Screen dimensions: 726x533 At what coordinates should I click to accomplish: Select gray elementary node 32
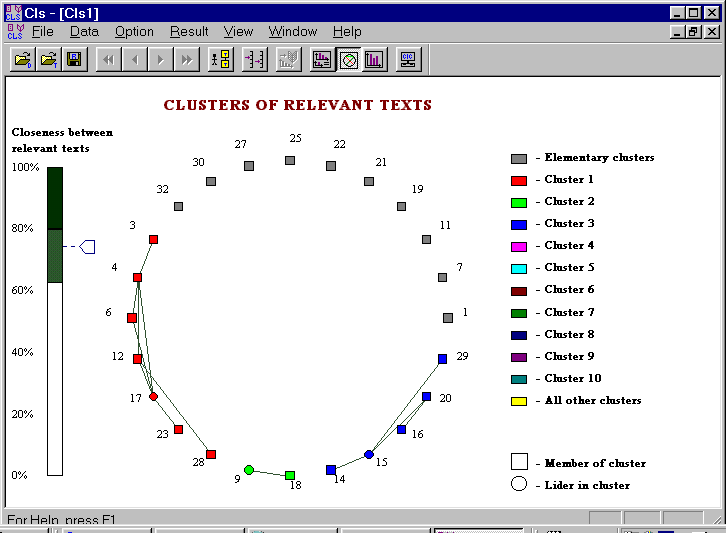pyautogui.click(x=178, y=206)
